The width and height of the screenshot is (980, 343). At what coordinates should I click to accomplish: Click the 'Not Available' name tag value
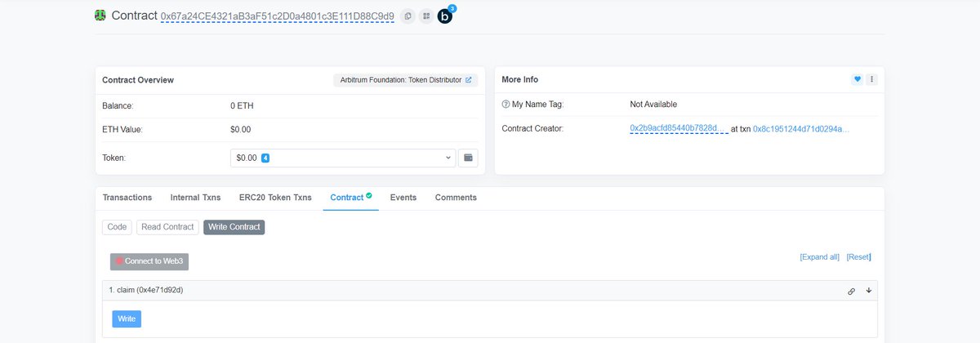[x=653, y=105]
